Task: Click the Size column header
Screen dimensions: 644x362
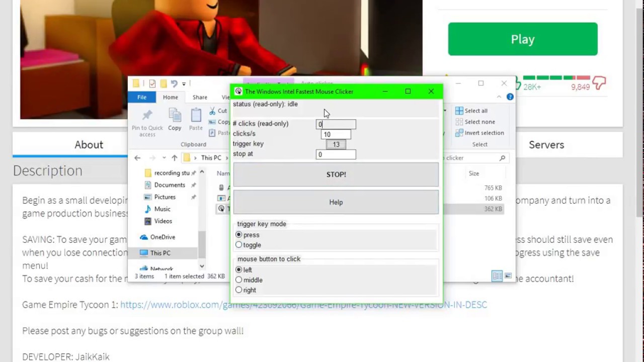Action: (474, 173)
